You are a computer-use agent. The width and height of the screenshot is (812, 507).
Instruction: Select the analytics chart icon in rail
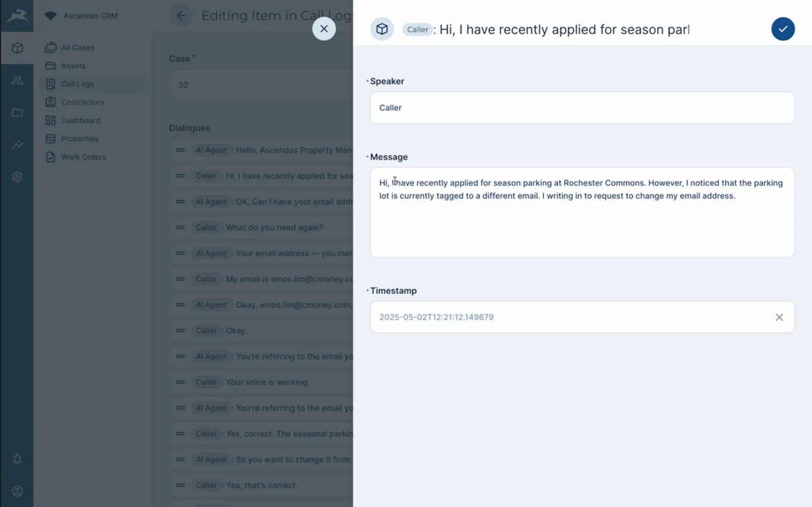[x=17, y=145]
